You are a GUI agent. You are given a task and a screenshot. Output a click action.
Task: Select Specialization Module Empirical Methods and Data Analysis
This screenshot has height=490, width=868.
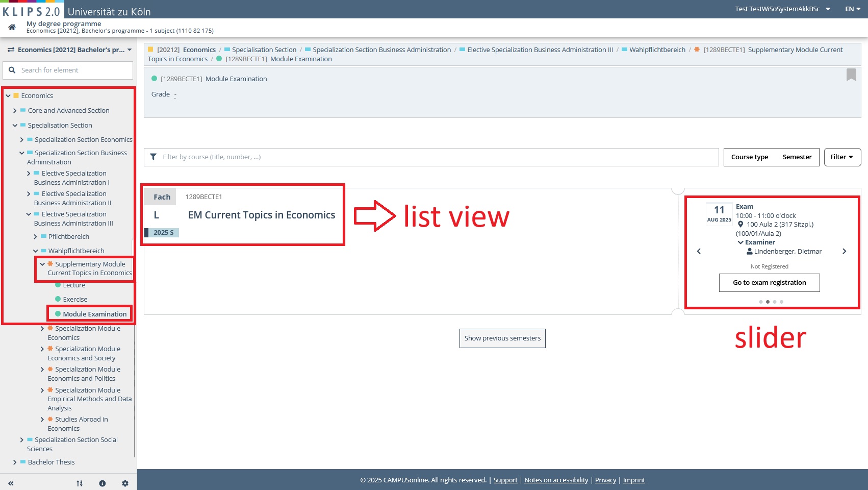coord(89,399)
